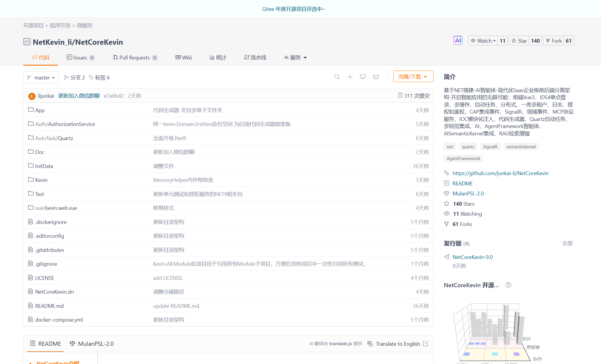Open the master branch selector

pos(41,77)
